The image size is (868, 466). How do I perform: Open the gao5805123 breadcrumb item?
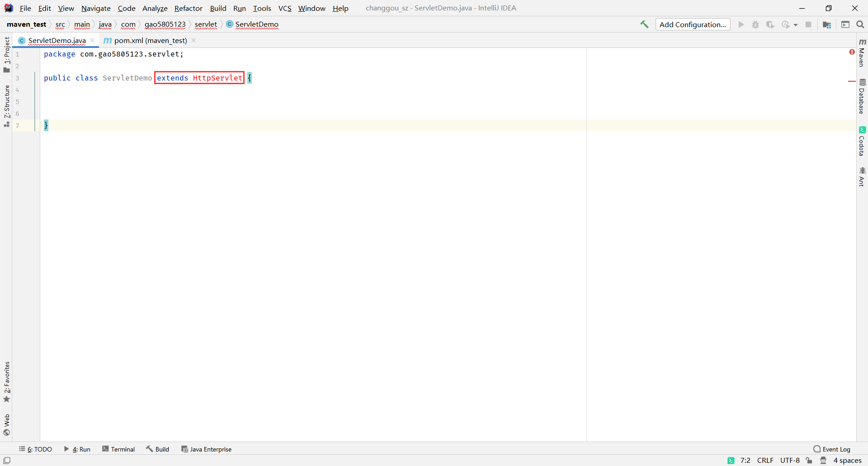(165, 25)
